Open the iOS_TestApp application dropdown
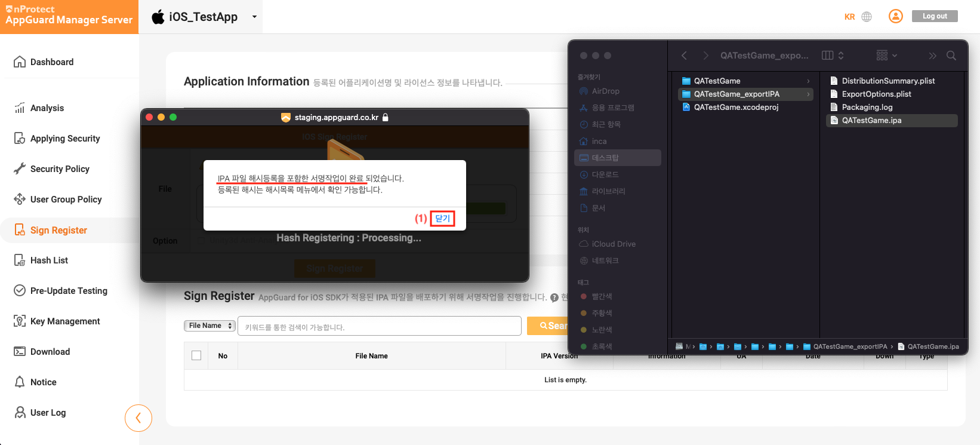Screen dimensions: 980x445 pos(254,17)
